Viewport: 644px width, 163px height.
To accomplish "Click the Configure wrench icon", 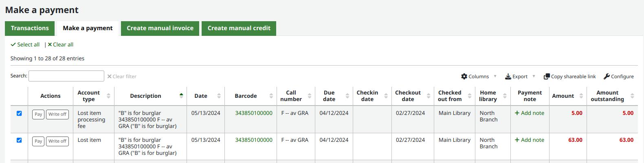I will [607, 77].
